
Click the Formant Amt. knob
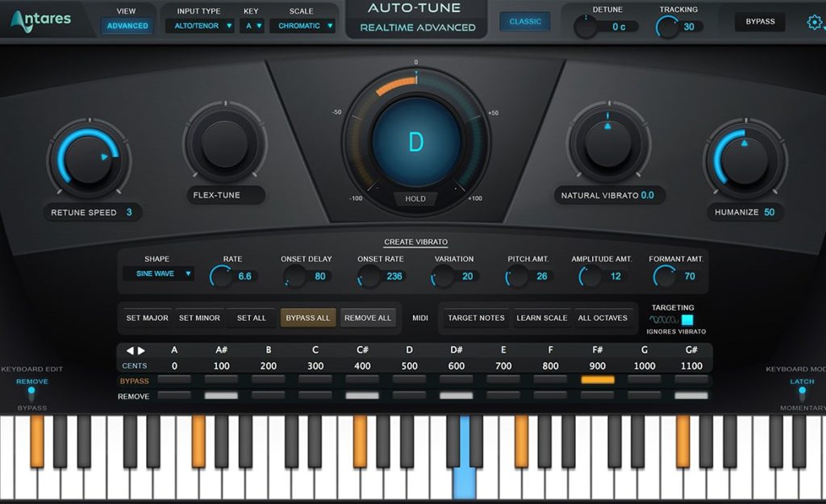665,276
